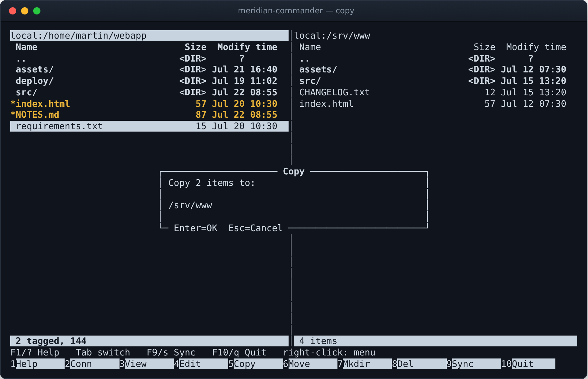Click the /srv/www destination path field
Image resolution: width=588 pixels, height=379 pixels.
[x=294, y=205]
